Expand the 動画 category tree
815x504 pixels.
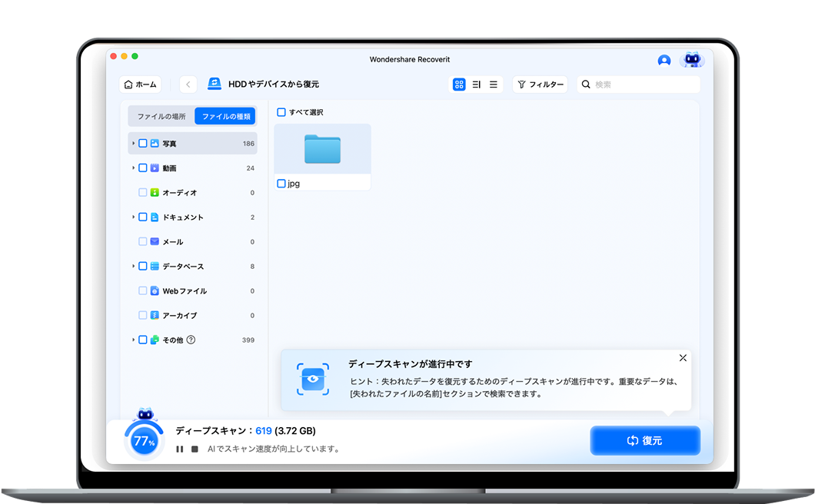(x=134, y=168)
